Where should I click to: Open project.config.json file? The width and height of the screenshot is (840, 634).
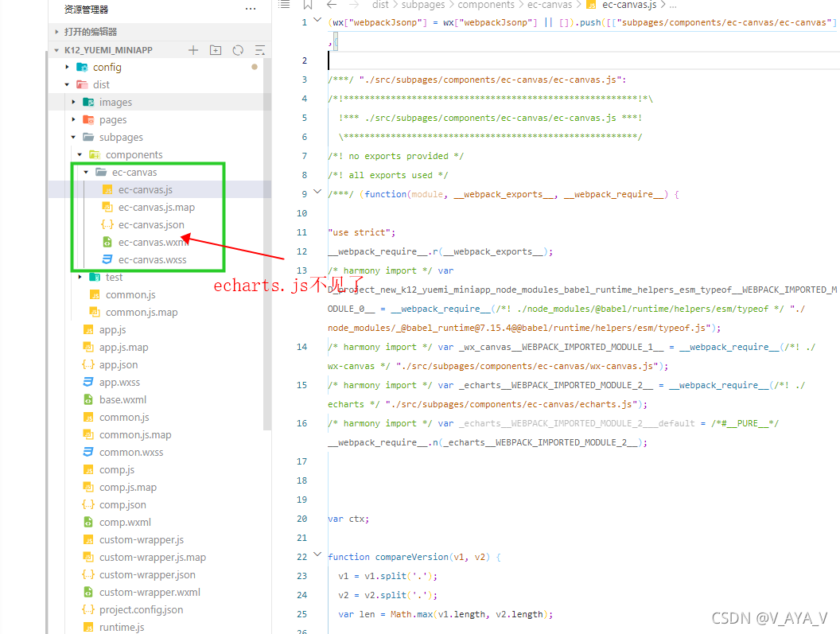pos(141,610)
